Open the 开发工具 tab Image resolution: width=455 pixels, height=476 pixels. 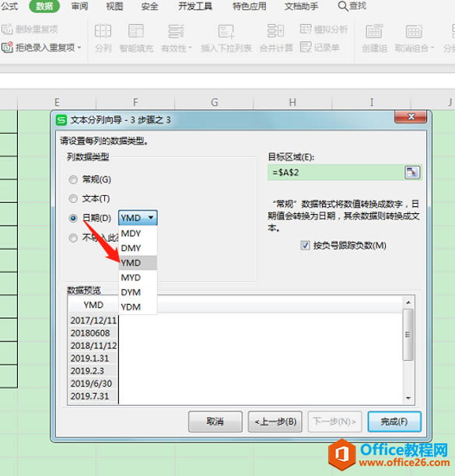[x=195, y=6]
